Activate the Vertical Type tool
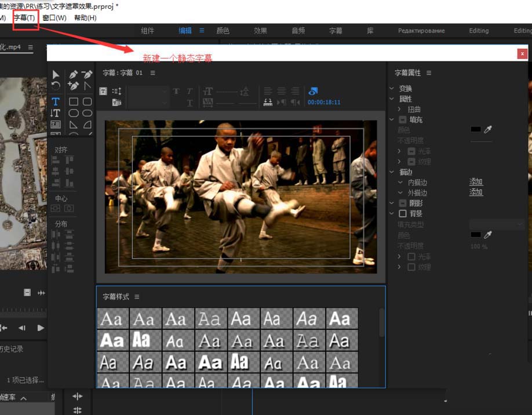 [x=56, y=113]
